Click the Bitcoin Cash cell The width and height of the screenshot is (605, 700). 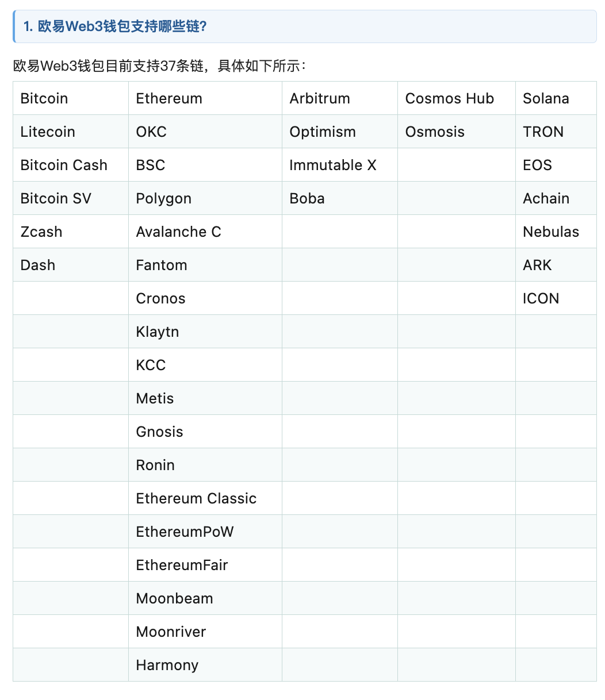(64, 165)
